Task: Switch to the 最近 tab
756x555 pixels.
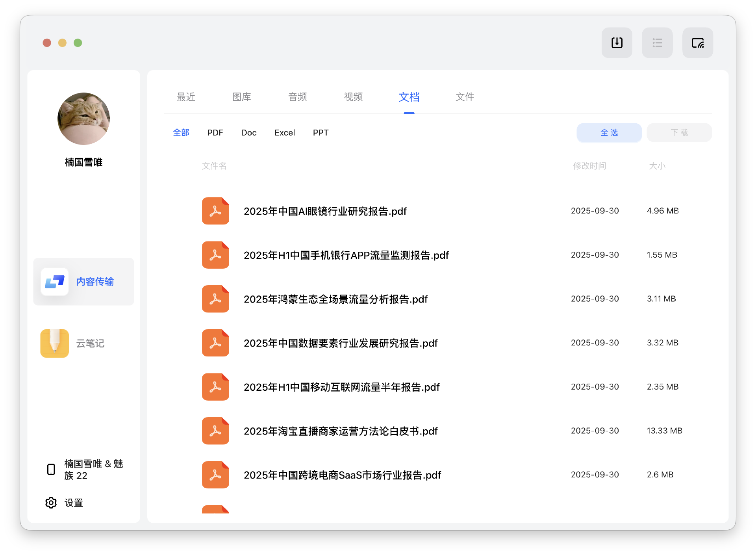Action: click(x=186, y=97)
